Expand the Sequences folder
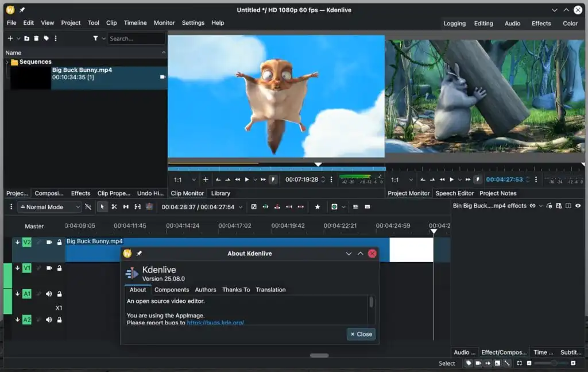 tap(7, 62)
